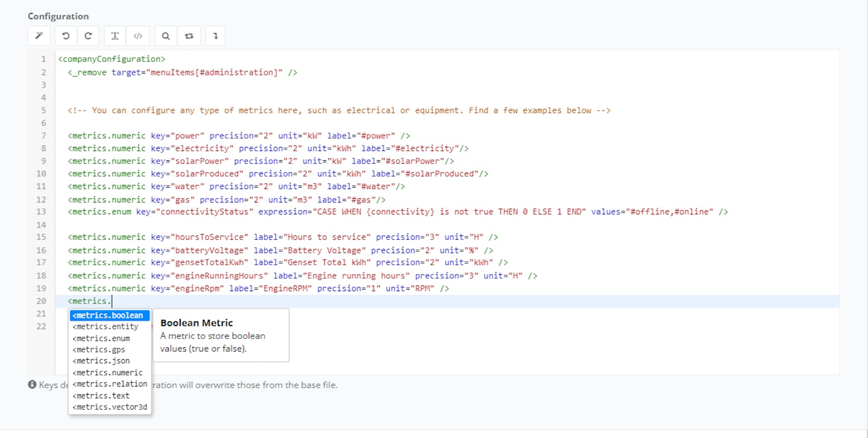Click the text cursor toolbar icon
The width and height of the screenshot is (868, 438).
(115, 36)
